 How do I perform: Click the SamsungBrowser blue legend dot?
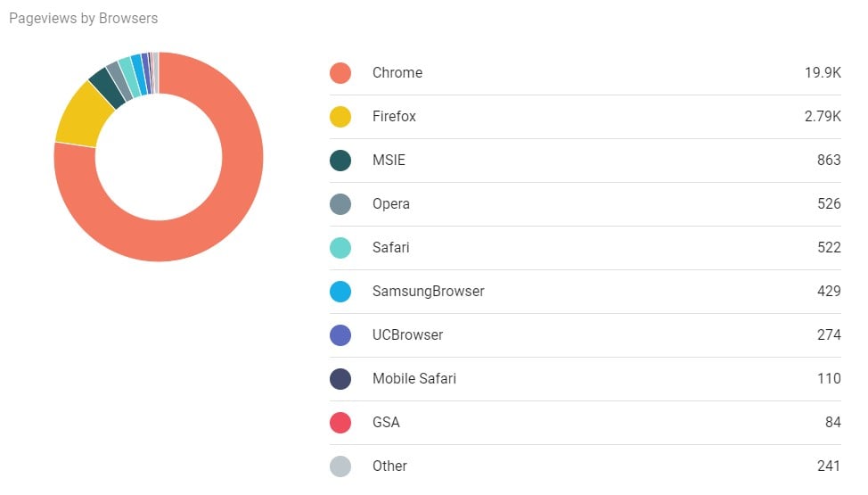coord(340,292)
